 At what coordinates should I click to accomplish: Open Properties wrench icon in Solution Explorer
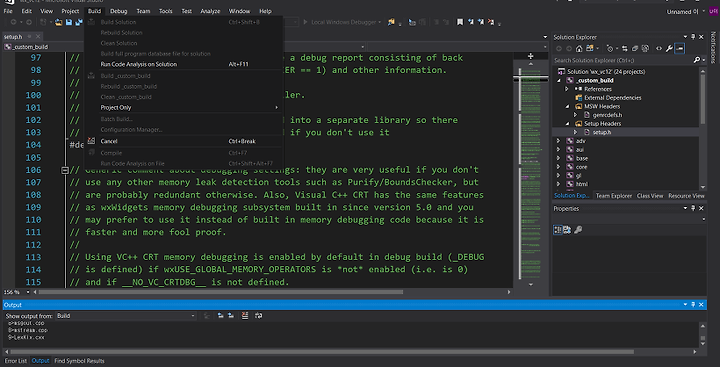tap(669, 48)
